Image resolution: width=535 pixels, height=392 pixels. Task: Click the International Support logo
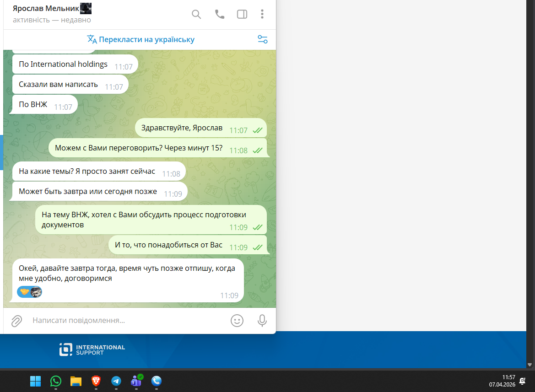pos(92,349)
